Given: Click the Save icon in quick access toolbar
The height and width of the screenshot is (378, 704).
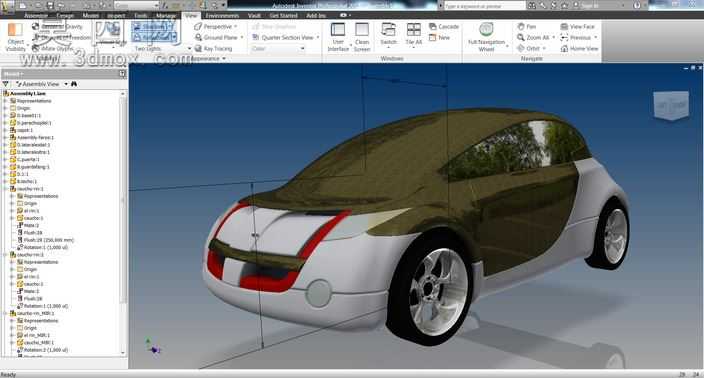Looking at the screenshot, I should click(x=50, y=5).
